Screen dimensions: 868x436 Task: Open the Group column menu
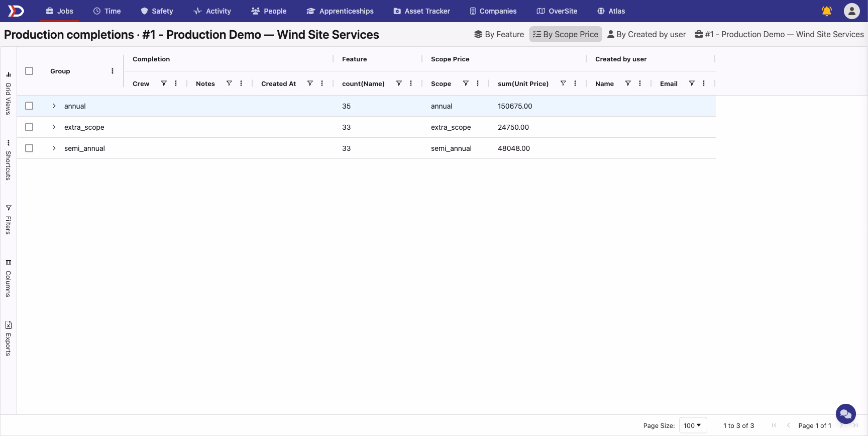[113, 71]
